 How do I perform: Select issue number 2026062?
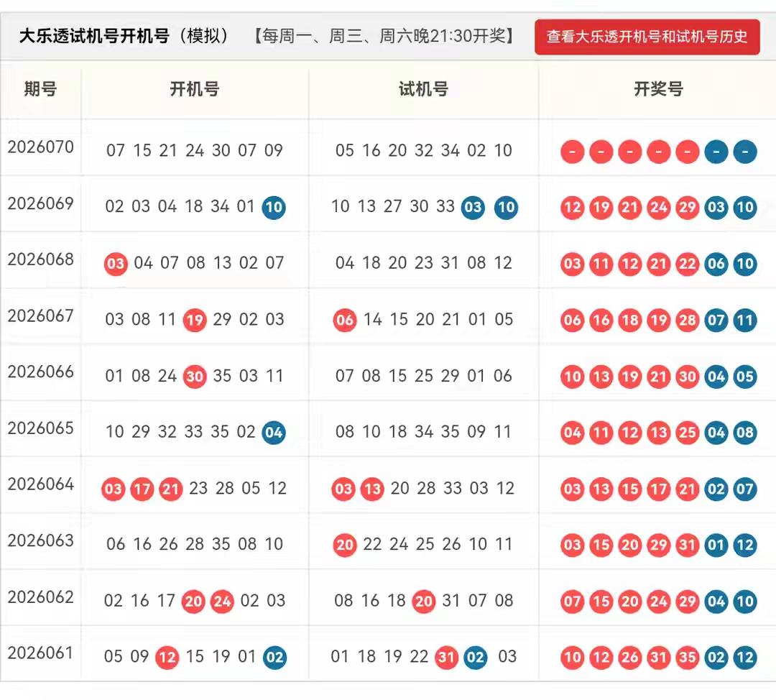click(40, 597)
